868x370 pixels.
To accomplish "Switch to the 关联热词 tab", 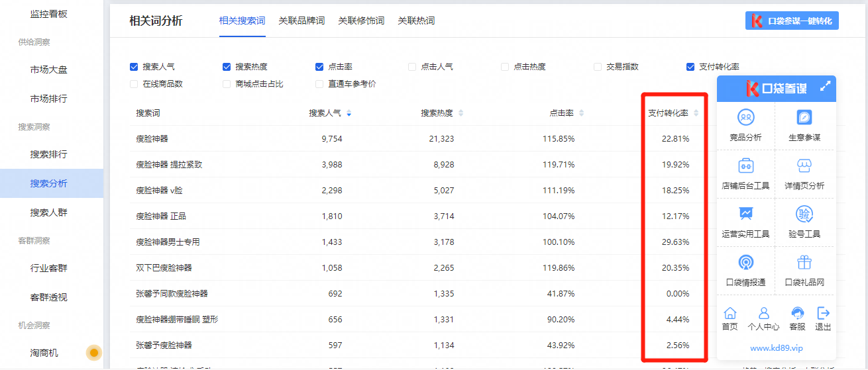I will (416, 21).
